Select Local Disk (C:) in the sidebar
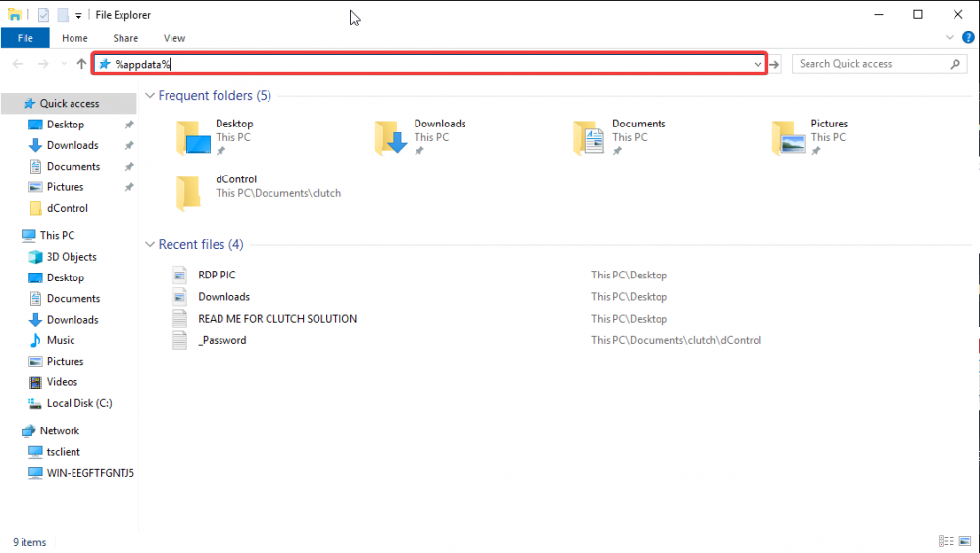The height and width of the screenshot is (553, 980). (x=78, y=403)
